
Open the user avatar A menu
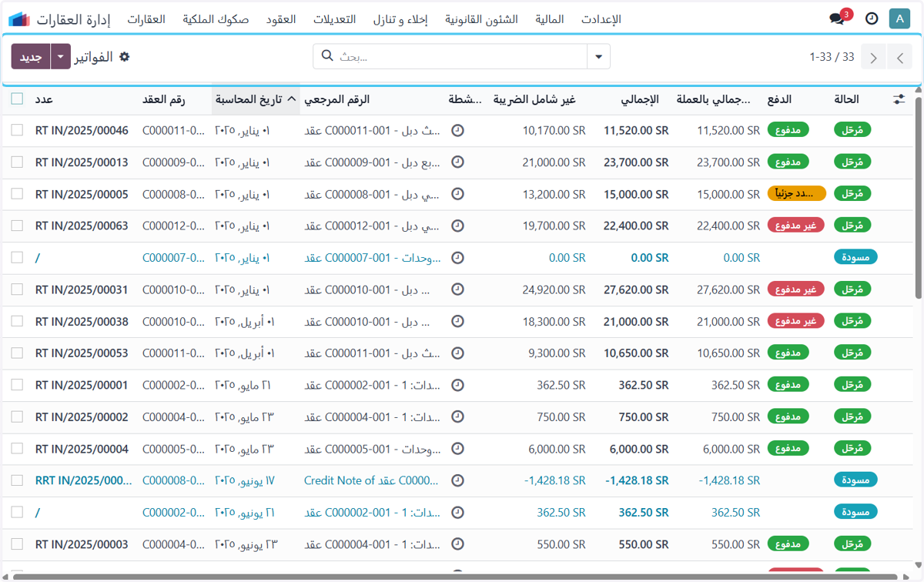(x=899, y=19)
